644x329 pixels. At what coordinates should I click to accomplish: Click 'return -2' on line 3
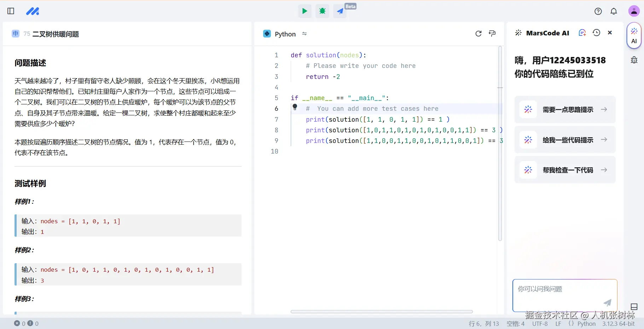[x=323, y=77]
